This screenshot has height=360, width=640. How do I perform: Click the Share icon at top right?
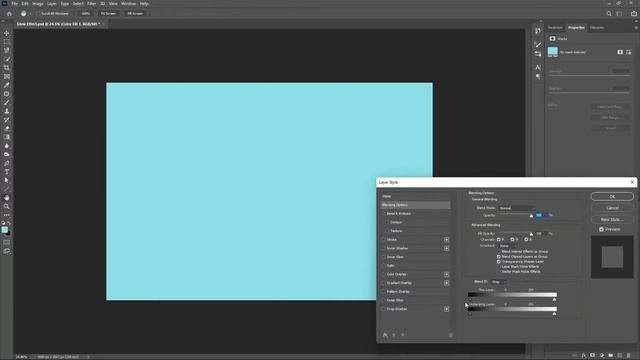[x=633, y=13]
